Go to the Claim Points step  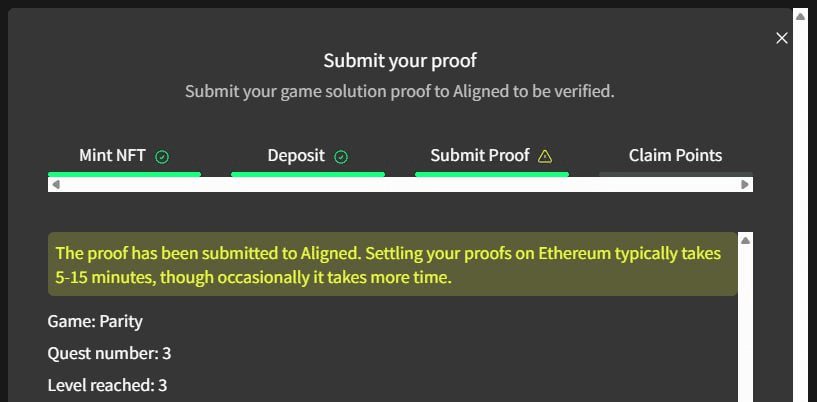tap(675, 155)
